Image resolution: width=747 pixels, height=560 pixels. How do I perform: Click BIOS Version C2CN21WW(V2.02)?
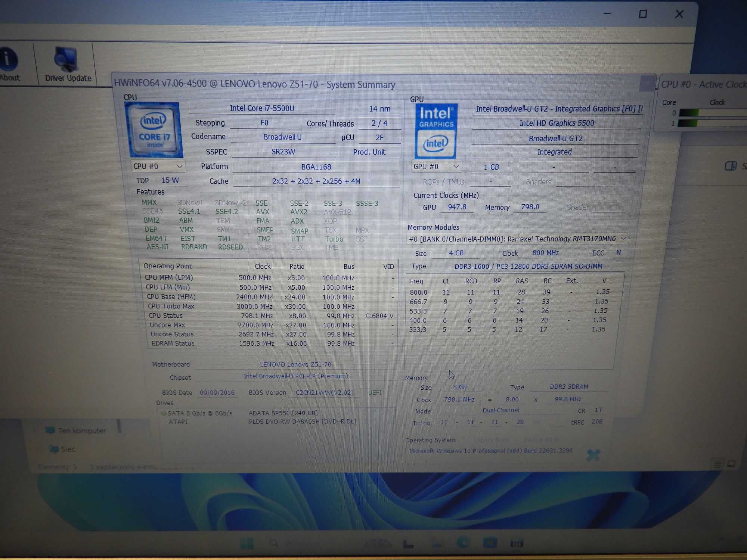[324, 393]
